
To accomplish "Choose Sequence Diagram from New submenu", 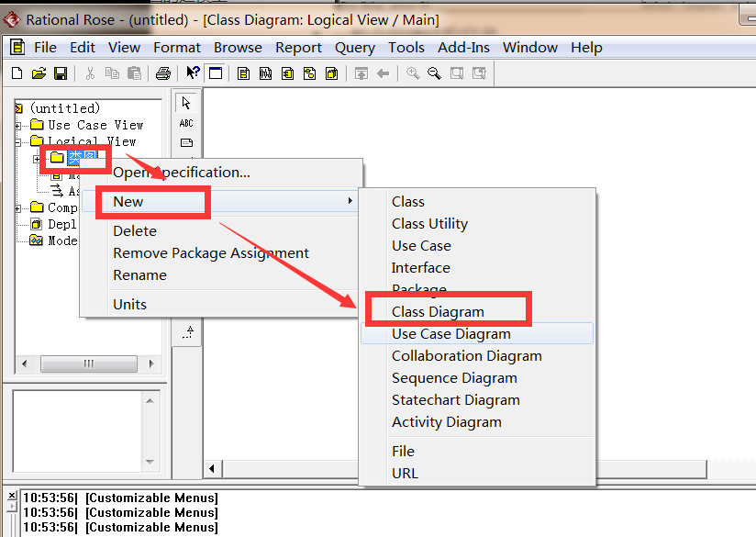I will (454, 378).
